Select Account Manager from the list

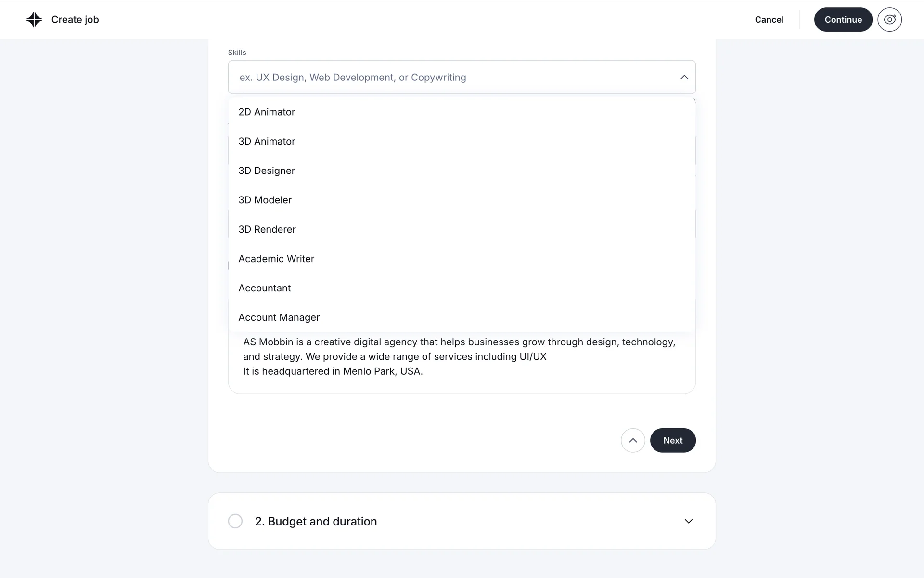click(279, 317)
